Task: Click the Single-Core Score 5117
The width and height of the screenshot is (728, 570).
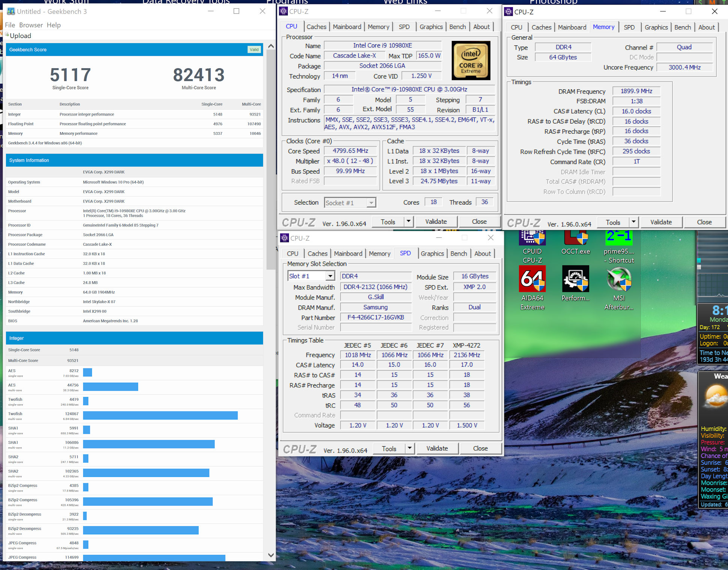Action: (x=71, y=75)
